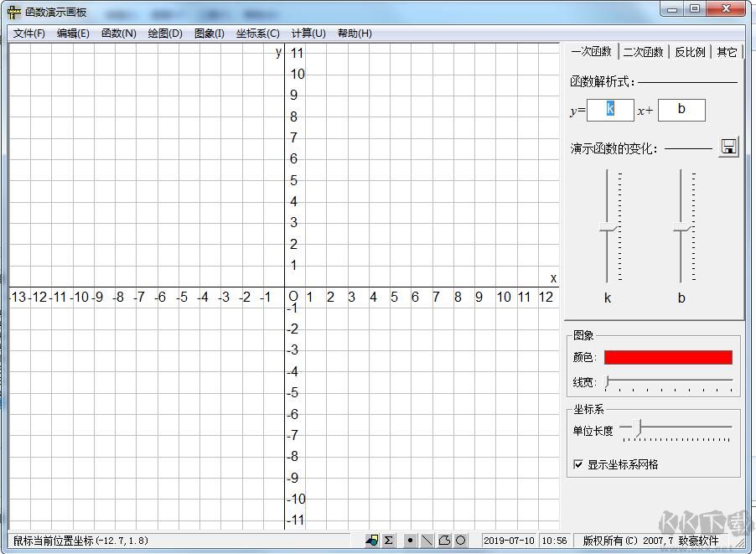
Task: Toggle the 显示坐标系网格 checkbox
Action: (x=578, y=465)
